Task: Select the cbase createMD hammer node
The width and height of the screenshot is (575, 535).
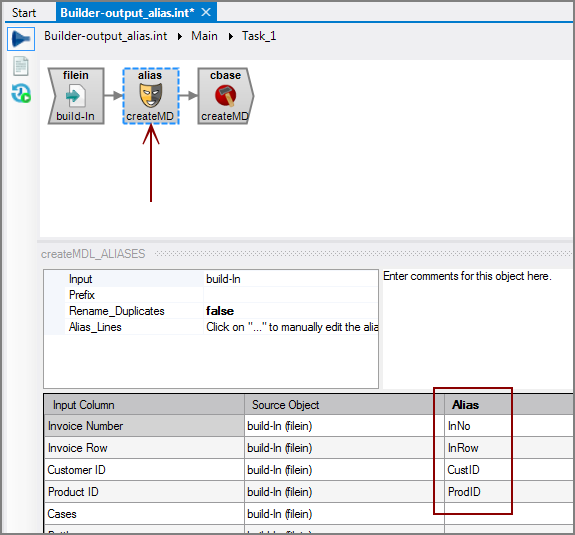Action: point(226,96)
